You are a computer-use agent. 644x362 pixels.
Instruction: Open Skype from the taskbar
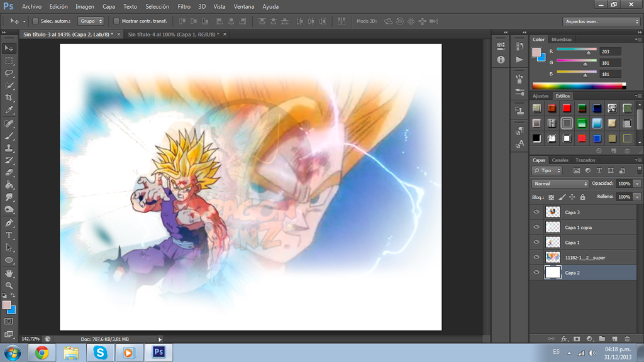coord(100,353)
